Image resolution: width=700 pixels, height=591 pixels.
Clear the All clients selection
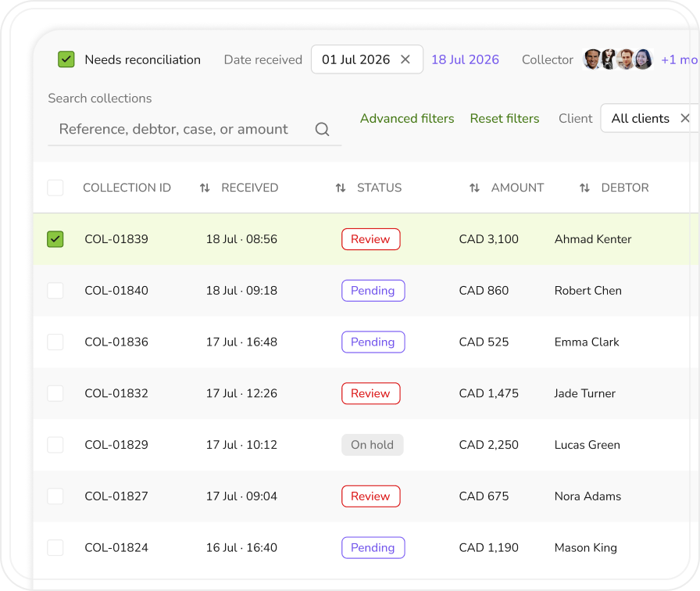(685, 118)
